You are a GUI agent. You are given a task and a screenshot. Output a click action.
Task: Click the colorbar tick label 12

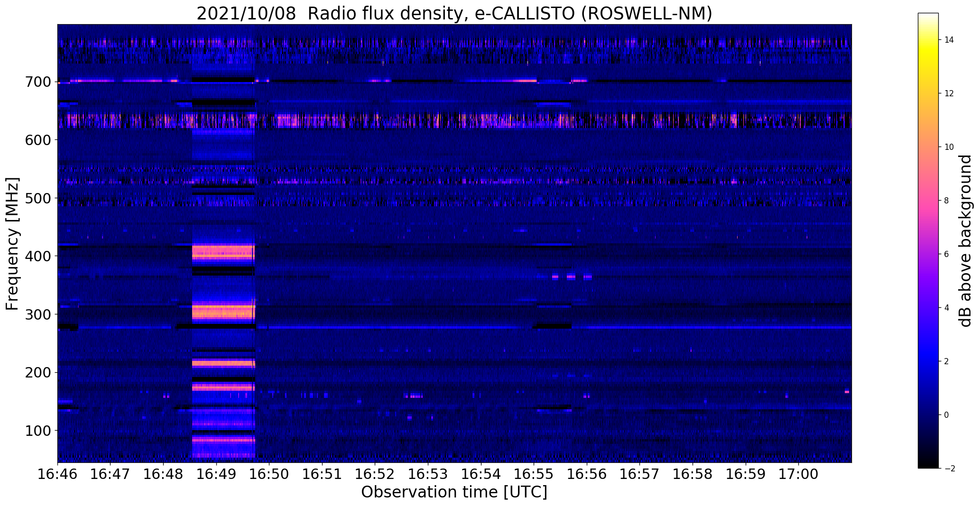pyautogui.click(x=949, y=93)
